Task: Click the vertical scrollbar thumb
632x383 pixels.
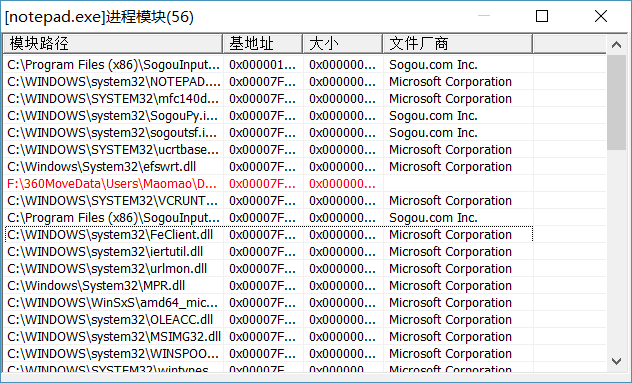Action: pos(616,102)
